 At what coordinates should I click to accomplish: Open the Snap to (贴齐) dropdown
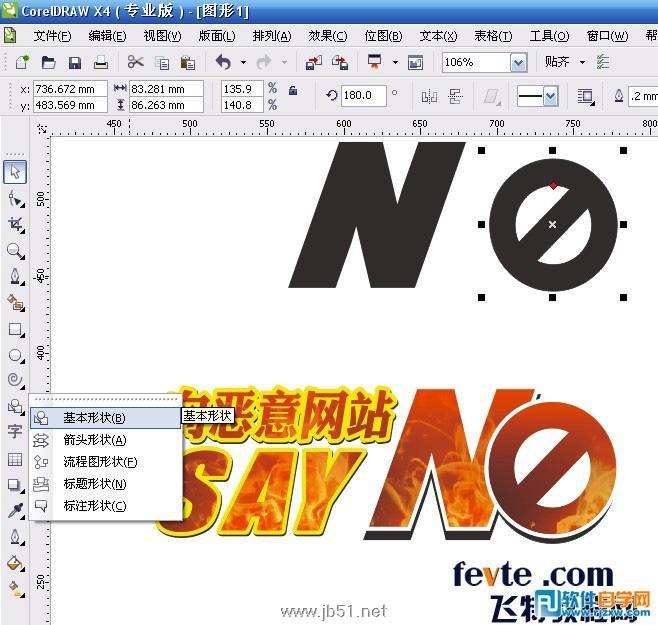point(582,63)
